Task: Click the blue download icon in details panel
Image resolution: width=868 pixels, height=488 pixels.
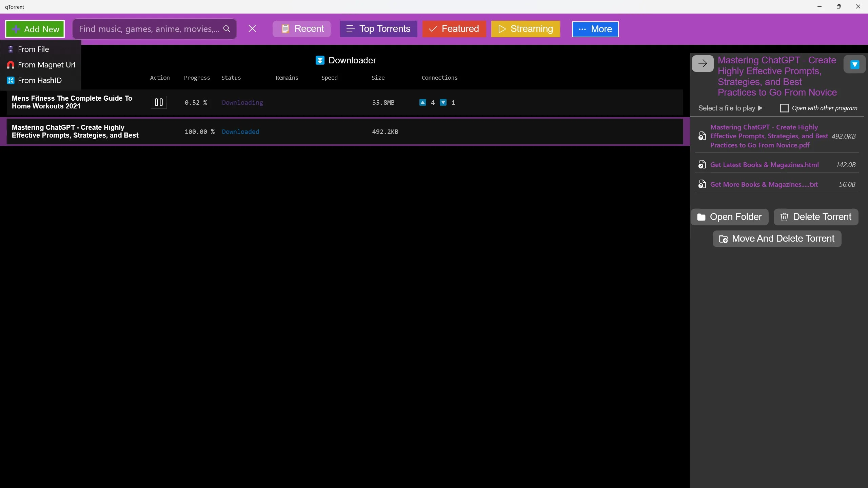Action: [x=855, y=64]
